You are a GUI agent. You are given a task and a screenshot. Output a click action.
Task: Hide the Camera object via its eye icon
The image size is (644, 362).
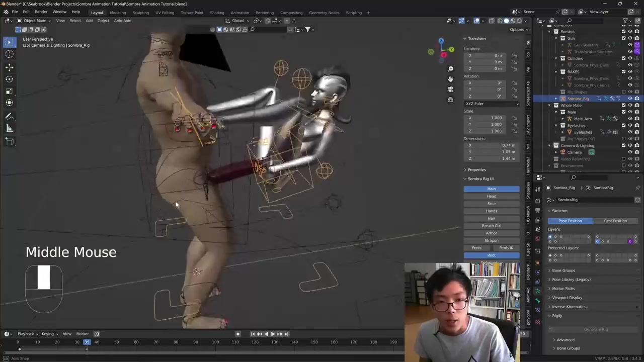click(x=630, y=152)
